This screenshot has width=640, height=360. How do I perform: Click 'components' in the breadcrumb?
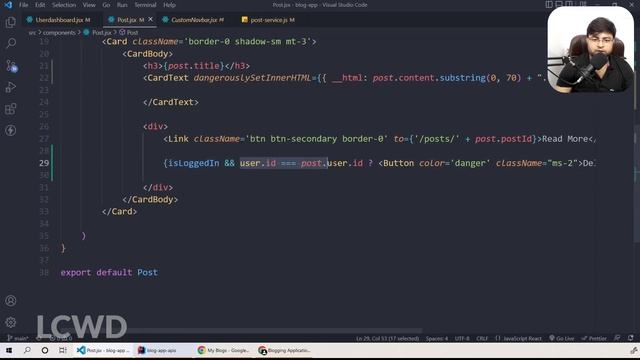tap(59, 32)
